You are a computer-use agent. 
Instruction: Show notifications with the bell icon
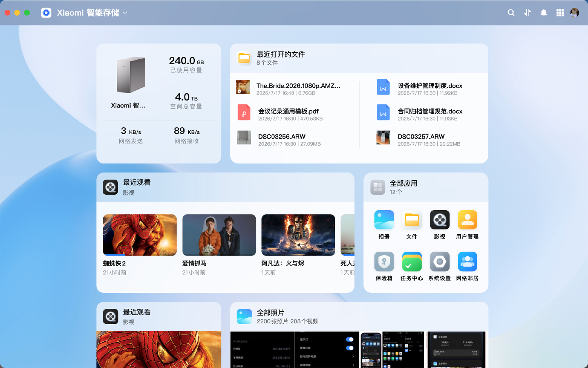(544, 13)
